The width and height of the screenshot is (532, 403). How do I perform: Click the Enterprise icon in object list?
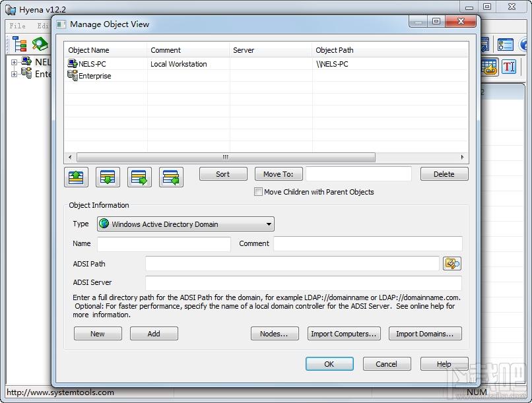[x=73, y=75]
